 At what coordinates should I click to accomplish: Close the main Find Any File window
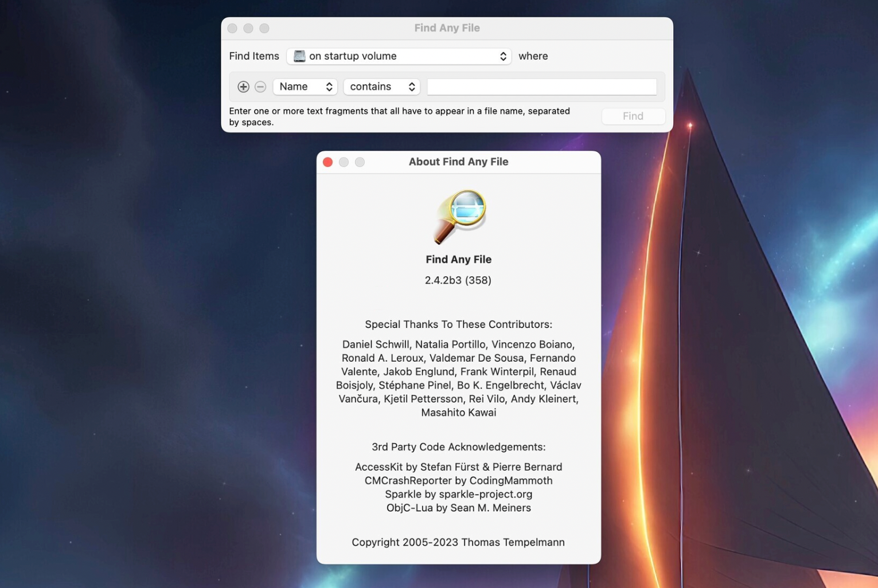[x=232, y=28]
